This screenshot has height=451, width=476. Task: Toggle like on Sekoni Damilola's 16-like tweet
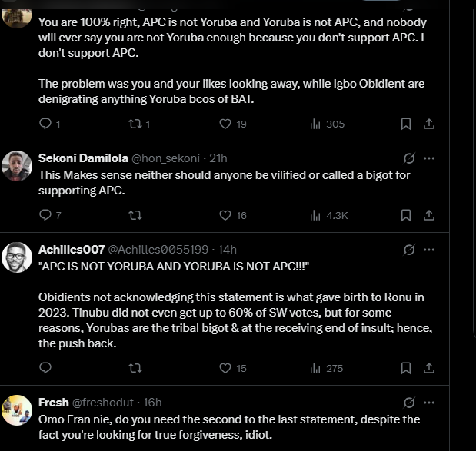[x=232, y=215]
